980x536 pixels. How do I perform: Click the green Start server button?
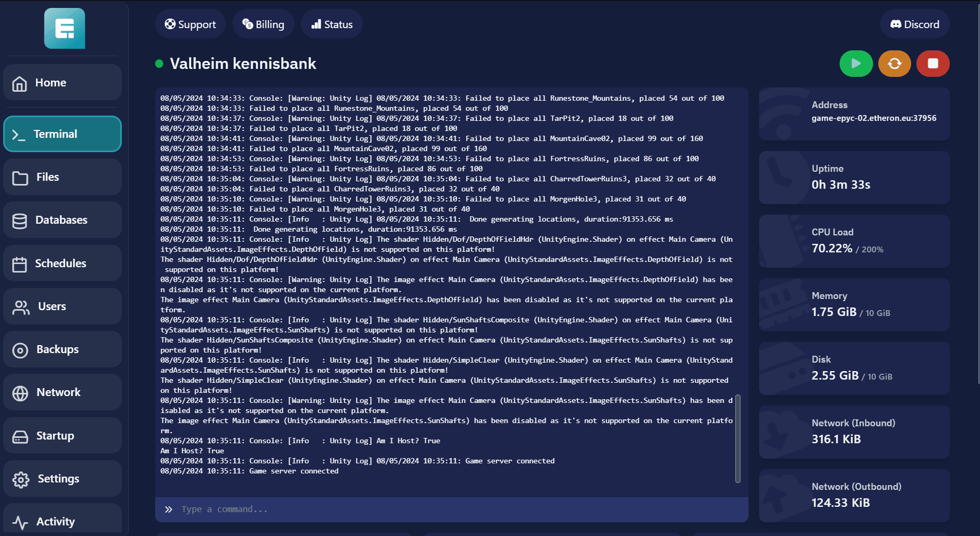pos(856,64)
